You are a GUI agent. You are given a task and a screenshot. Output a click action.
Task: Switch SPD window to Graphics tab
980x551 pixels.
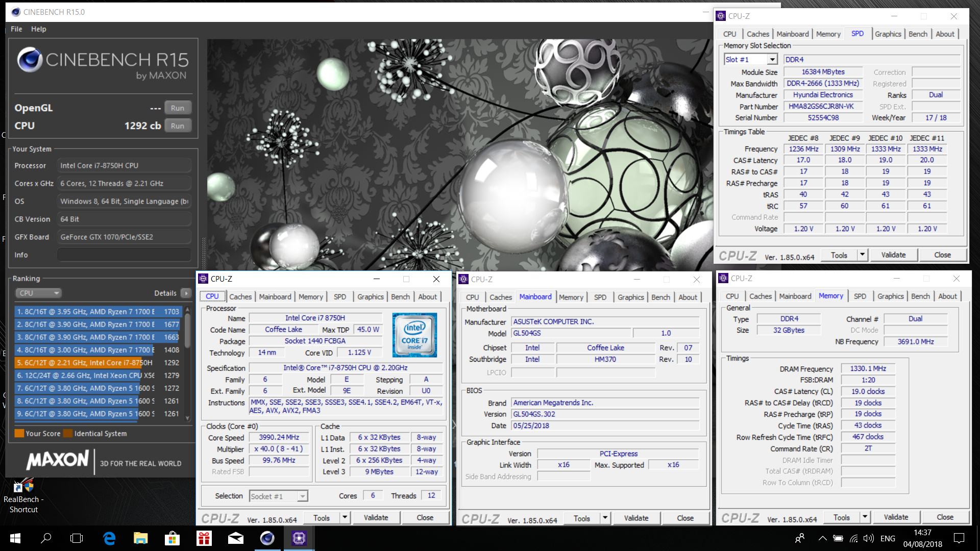click(888, 34)
